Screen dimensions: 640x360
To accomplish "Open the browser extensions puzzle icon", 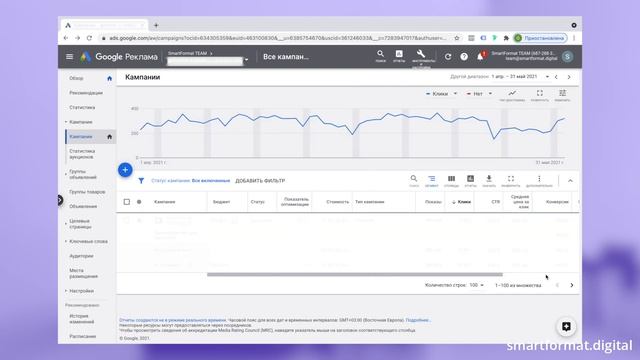I will pyautogui.click(x=506, y=38).
